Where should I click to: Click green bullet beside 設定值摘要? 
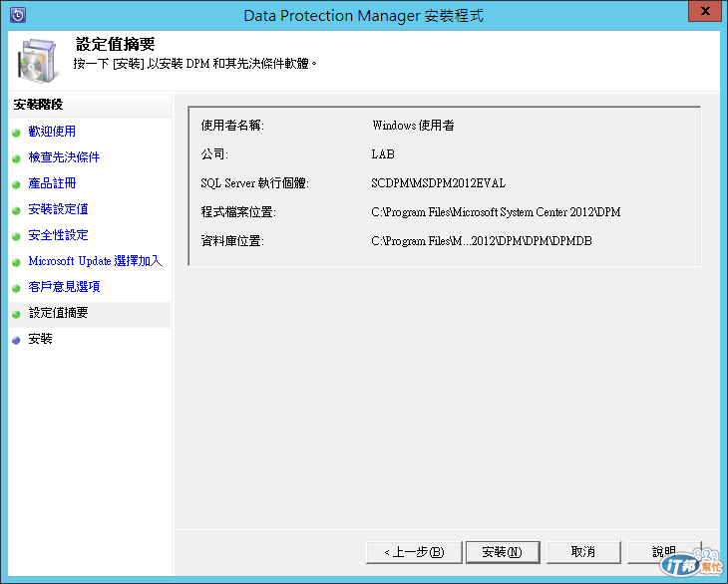pos(16,315)
